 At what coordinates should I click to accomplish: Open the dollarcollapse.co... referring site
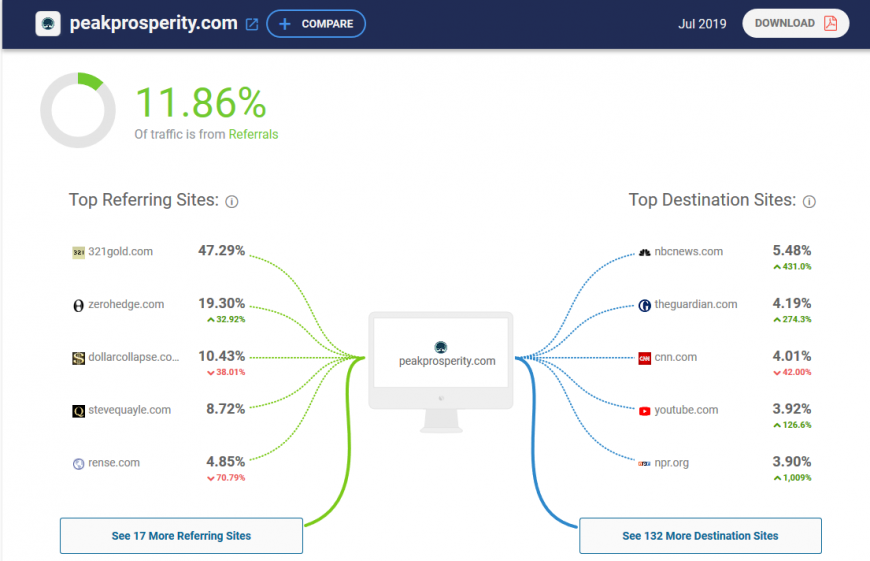coord(134,357)
